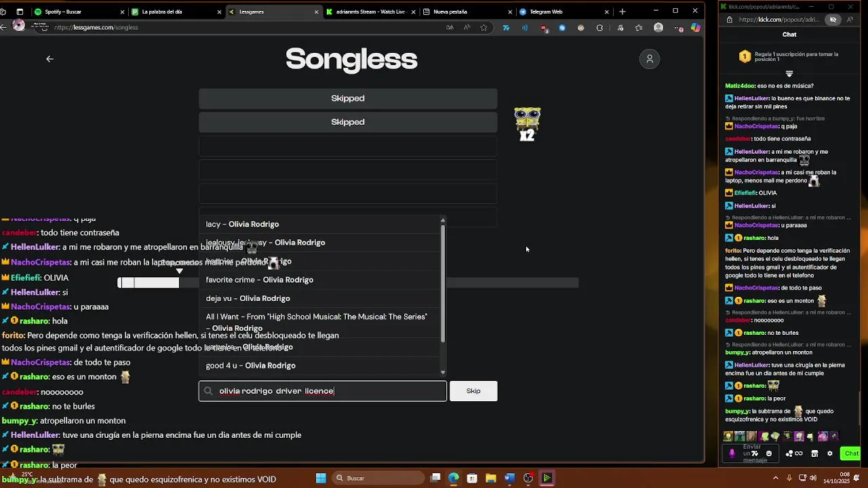Click the Shazam extension icon

(x=562, y=28)
